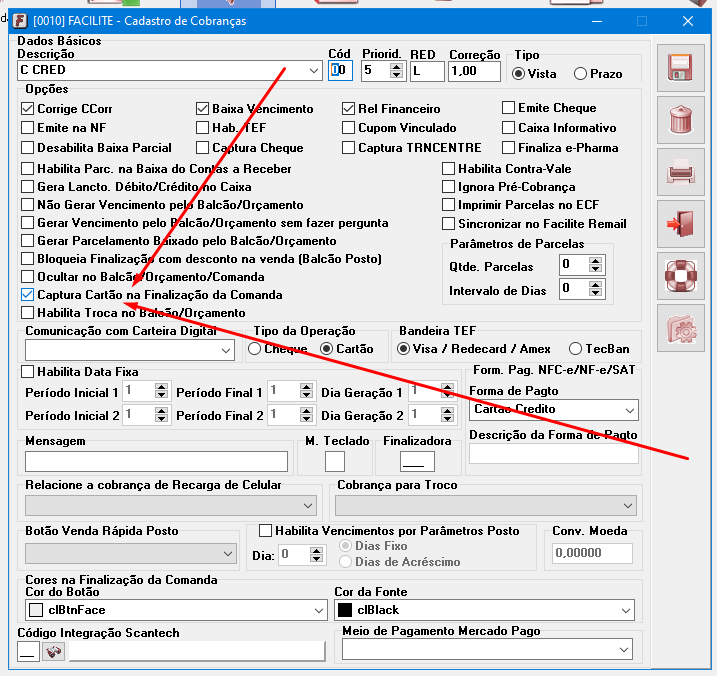Screen dimensions: 717x676
Task: Decrease Intervalo de Dias spinner
Action: click(x=595, y=293)
